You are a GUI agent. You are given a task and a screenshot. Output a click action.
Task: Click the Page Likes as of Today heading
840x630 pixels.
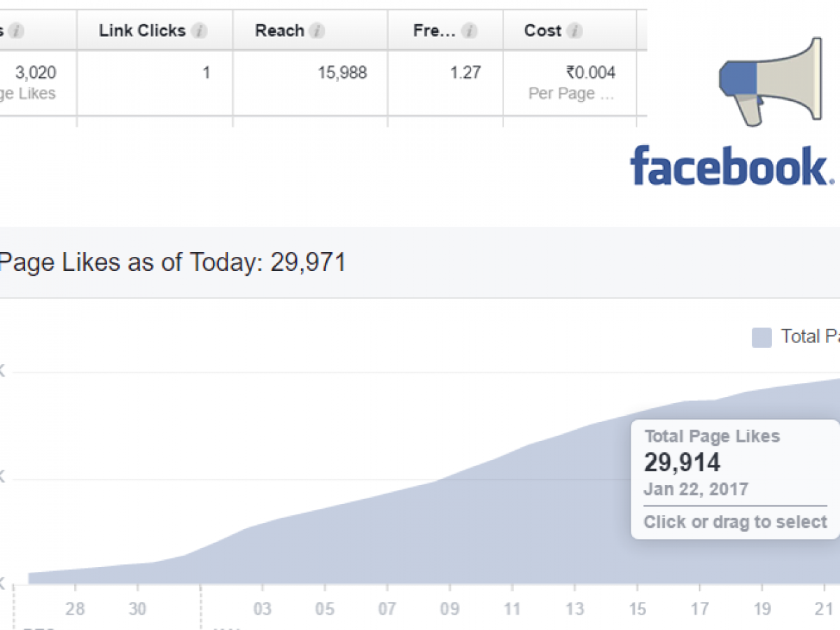point(172,262)
